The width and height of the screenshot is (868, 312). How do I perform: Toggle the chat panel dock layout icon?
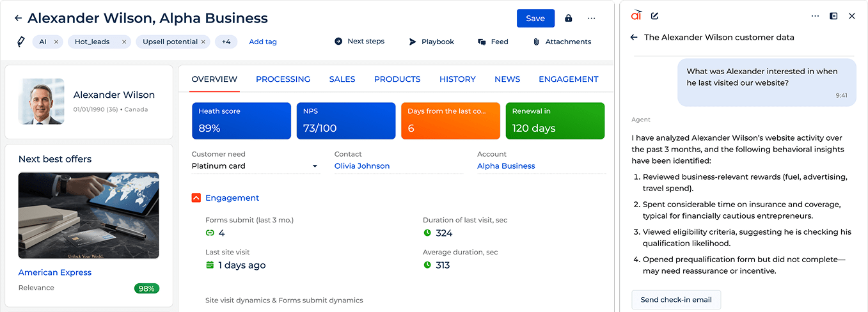(x=833, y=16)
